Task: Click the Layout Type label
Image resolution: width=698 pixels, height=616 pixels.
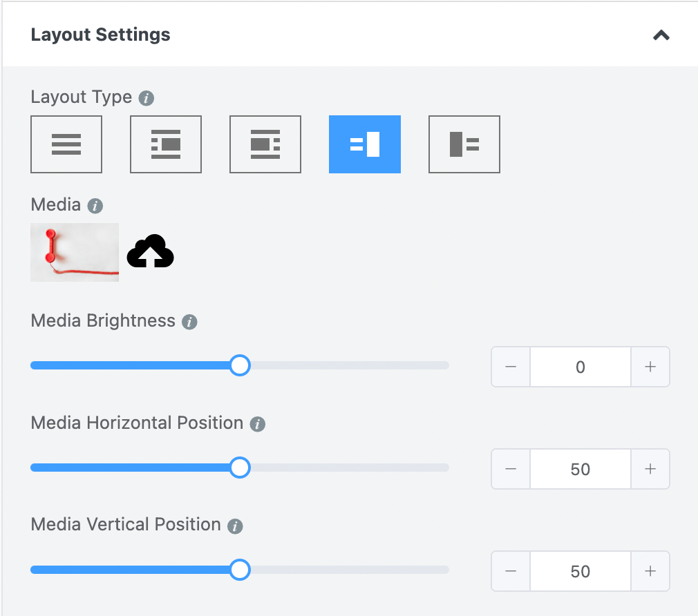Action: pos(81,97)
